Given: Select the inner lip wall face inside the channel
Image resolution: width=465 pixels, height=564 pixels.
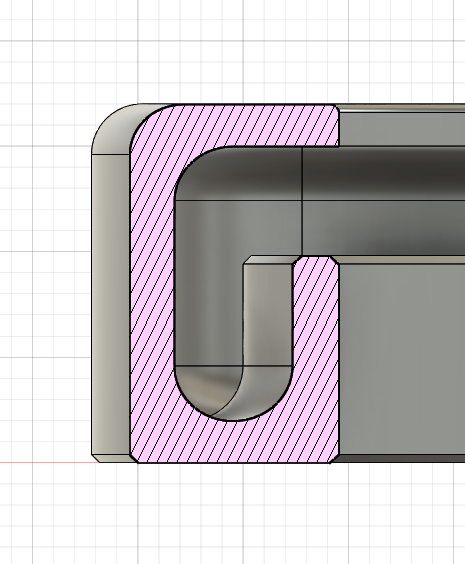Looking at the screenshot, I should pos(268,315).
